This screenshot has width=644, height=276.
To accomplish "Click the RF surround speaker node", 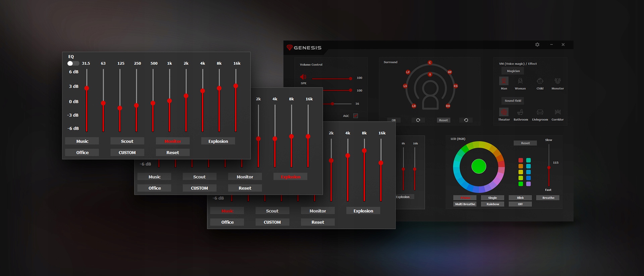I will [450, 72].
